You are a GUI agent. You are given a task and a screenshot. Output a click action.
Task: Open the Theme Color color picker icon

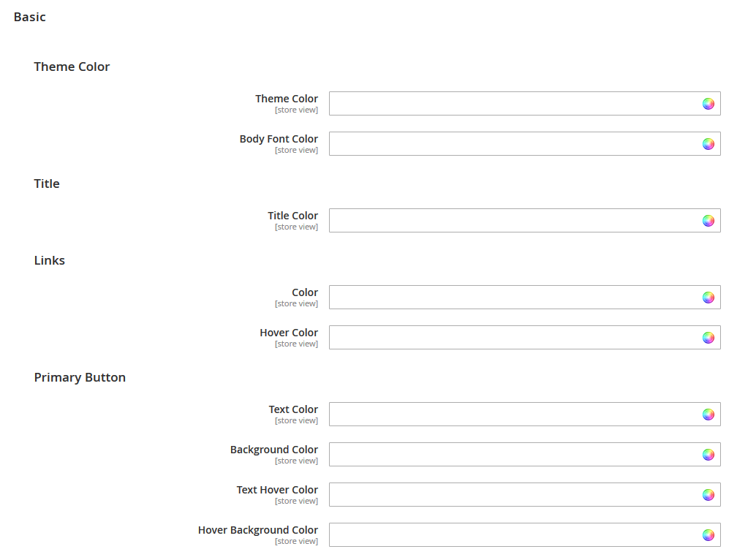pyautogui.click(x=708, y=103)
